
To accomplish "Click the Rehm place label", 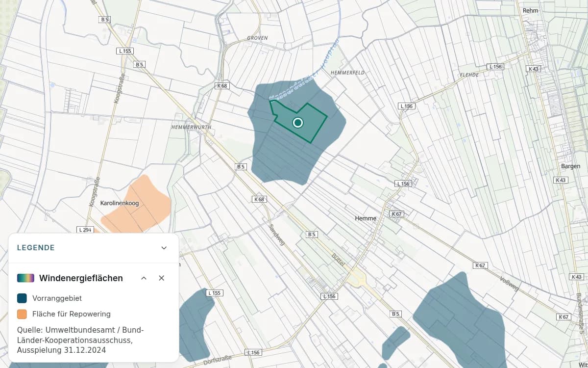I will (530, 10).
